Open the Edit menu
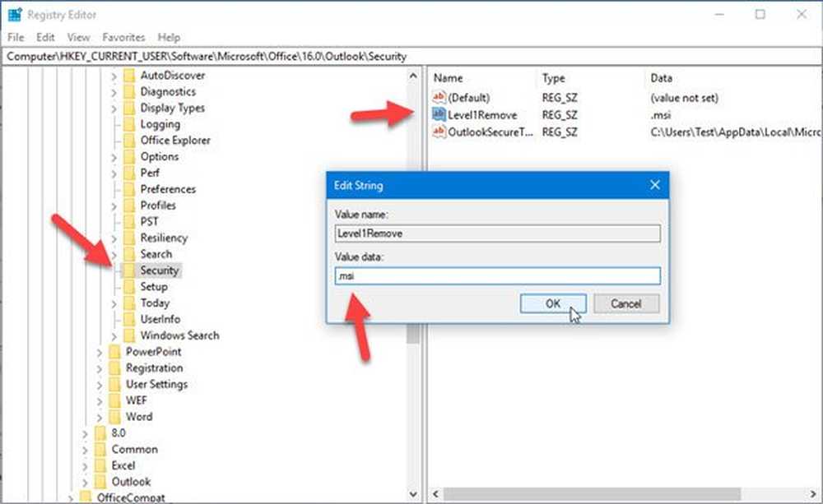 click(x=45, y=37)
